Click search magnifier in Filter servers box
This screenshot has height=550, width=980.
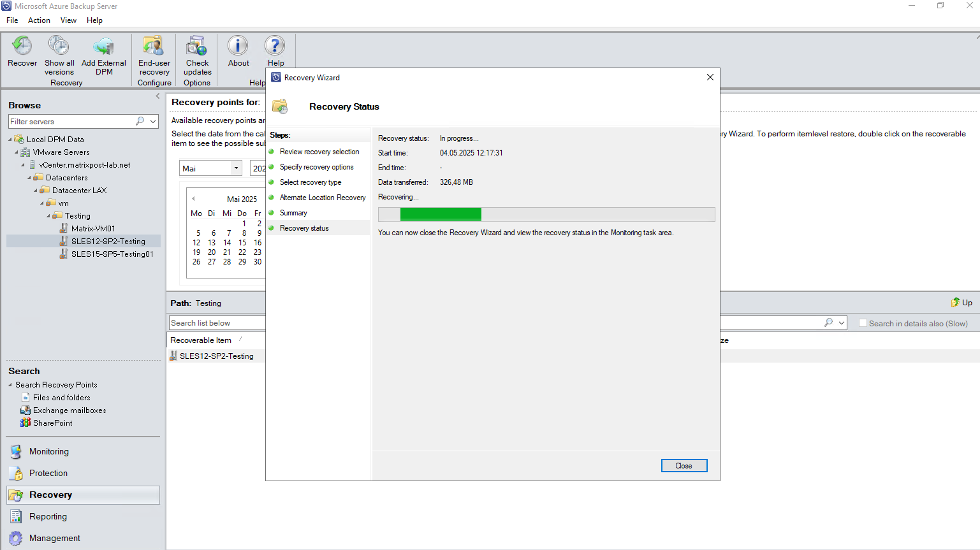click(140, 121)
